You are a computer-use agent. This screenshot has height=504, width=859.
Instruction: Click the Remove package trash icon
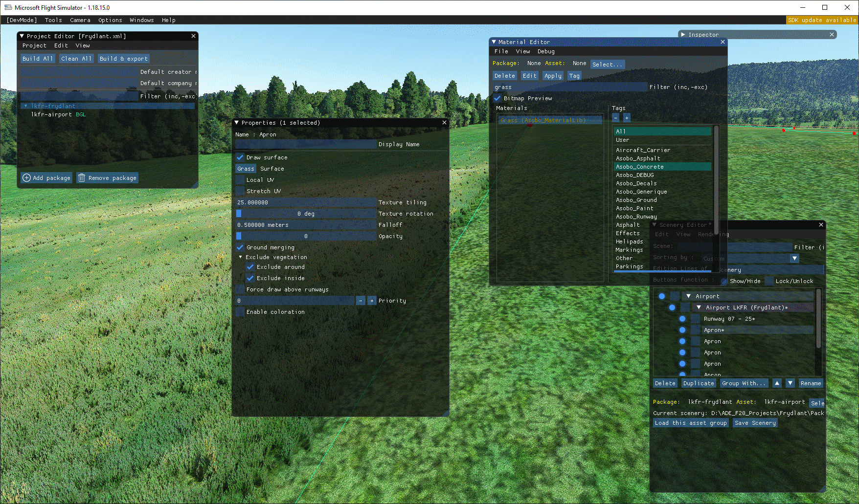click(82, 178)
